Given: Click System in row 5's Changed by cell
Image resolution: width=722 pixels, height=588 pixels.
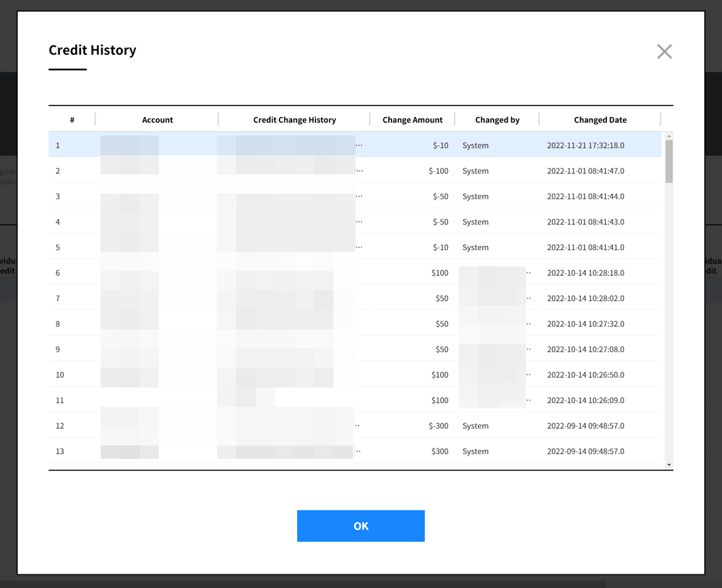Looking at the screenshot, I should click(475, 247).
